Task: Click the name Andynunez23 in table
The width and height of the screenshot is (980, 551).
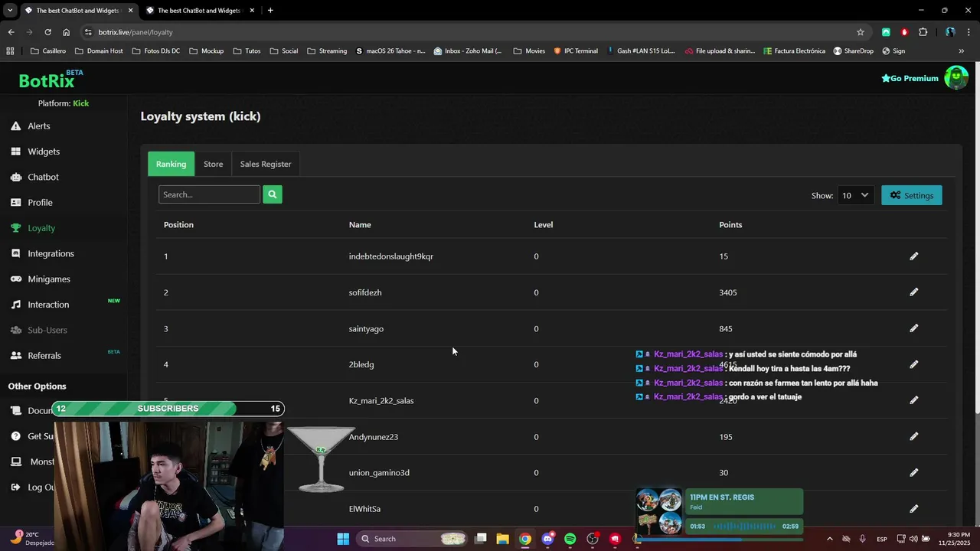Action: click(374, 437)
